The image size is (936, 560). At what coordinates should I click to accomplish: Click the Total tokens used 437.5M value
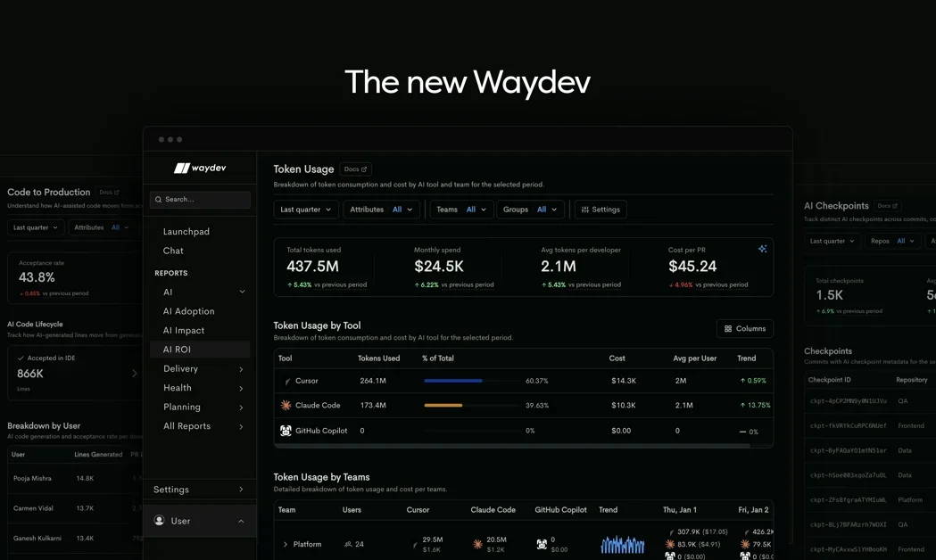point(313,267)
